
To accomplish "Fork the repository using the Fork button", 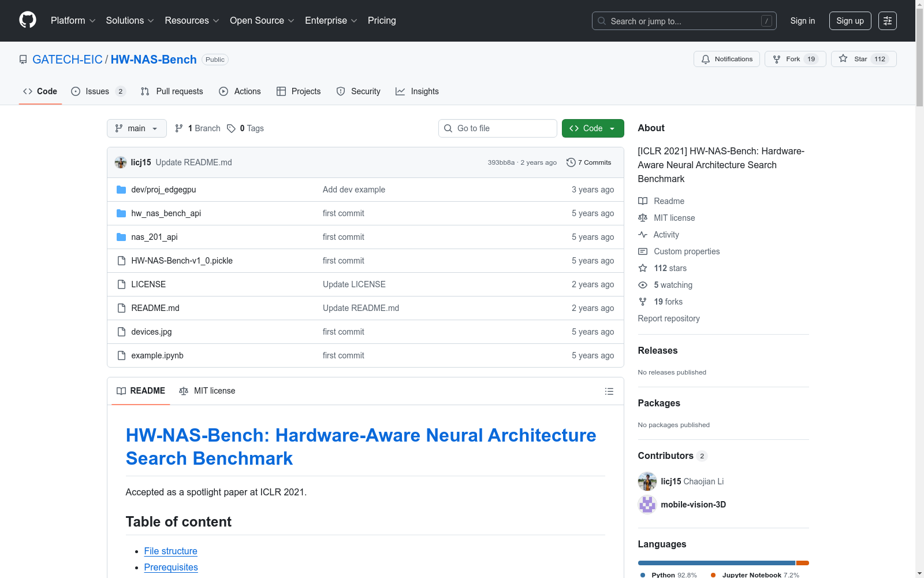I will (795, 59).
